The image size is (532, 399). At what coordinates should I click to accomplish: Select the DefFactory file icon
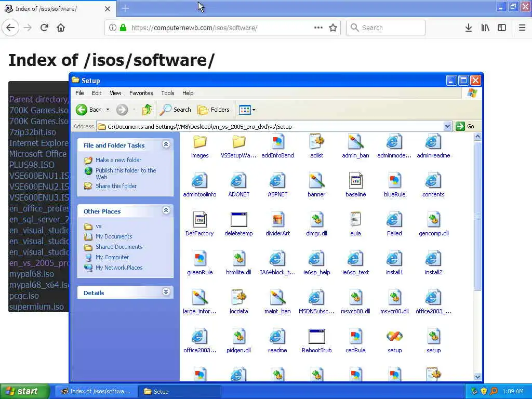coord(199,220)
